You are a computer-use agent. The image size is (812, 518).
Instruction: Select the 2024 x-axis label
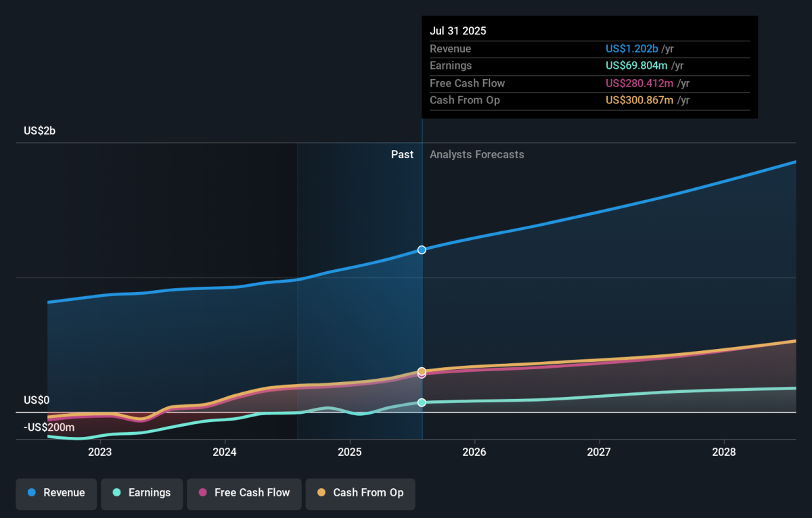click(x=225, y=451)
